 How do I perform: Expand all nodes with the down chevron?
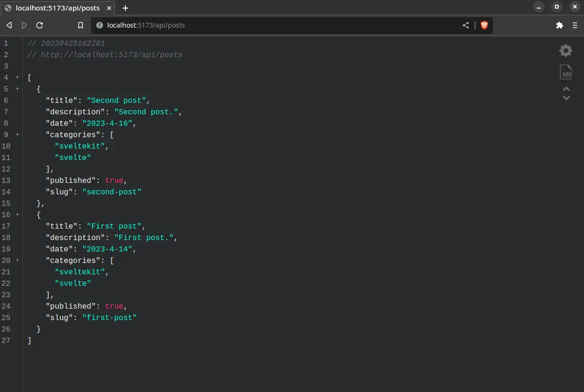point(566,98)
